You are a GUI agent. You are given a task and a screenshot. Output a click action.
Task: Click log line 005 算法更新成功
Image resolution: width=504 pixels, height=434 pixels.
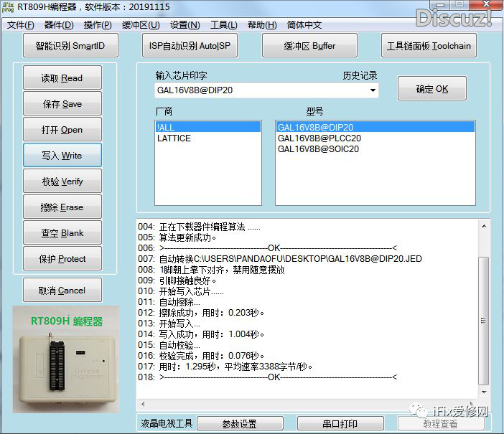(177, 237)
